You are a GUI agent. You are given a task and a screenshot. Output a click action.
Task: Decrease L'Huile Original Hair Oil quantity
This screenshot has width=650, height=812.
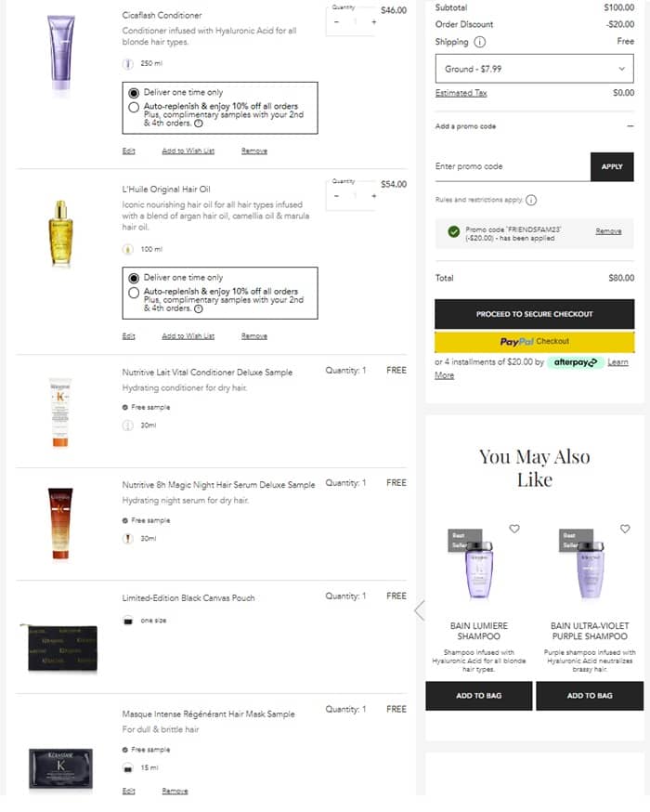click(336, 196)
